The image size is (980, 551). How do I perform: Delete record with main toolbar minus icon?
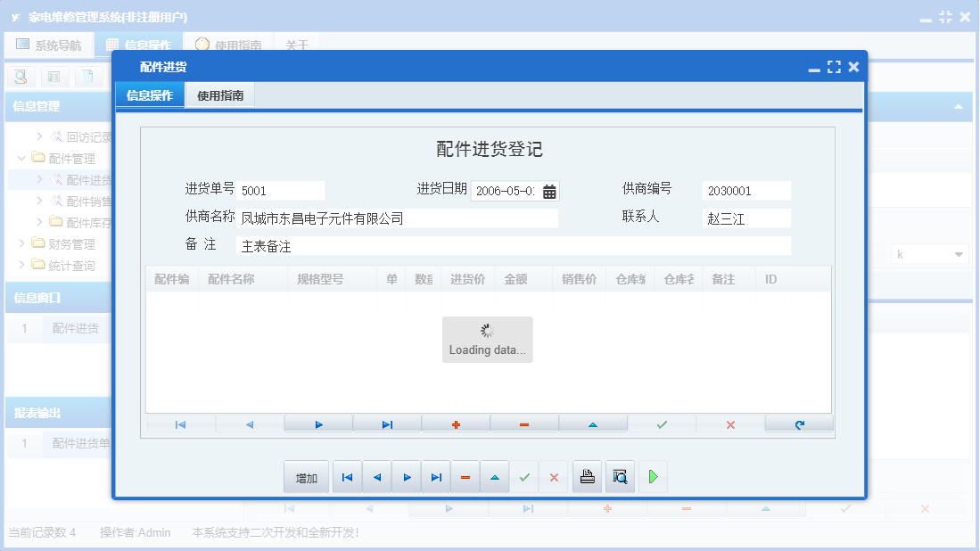[x=465, y=477]
